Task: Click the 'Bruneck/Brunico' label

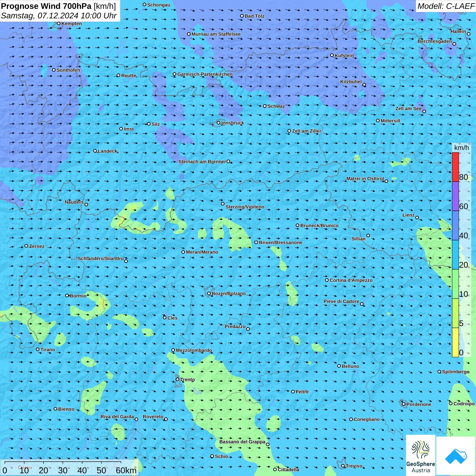Action: 319,225
